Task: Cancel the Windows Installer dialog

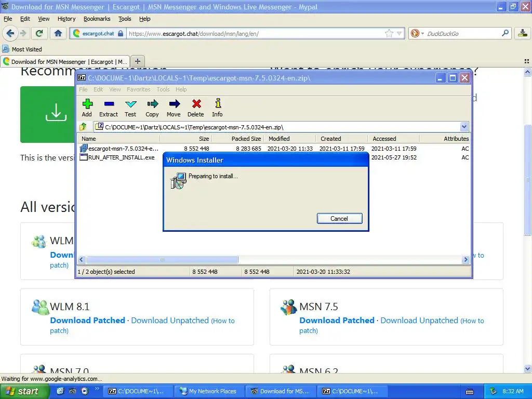Action: point(339,219)
